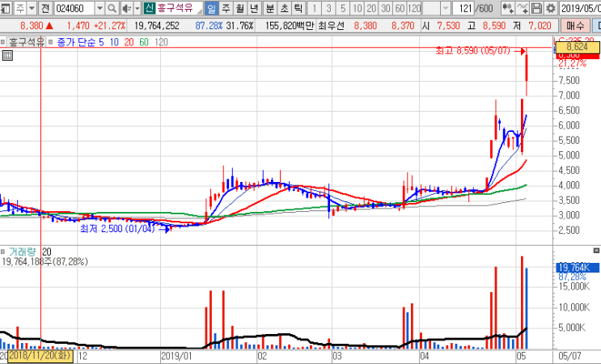
Task: Click the 121 bar count field
Action: 463,7
